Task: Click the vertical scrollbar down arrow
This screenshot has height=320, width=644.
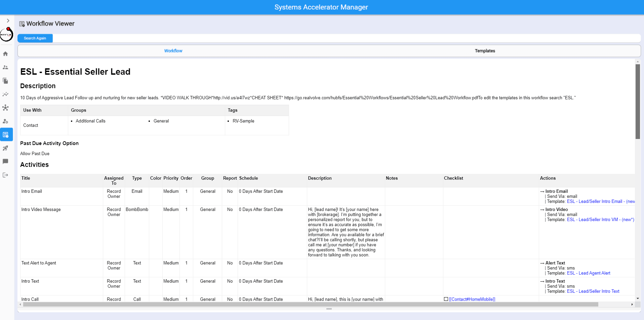Action: tap(638, 298)
